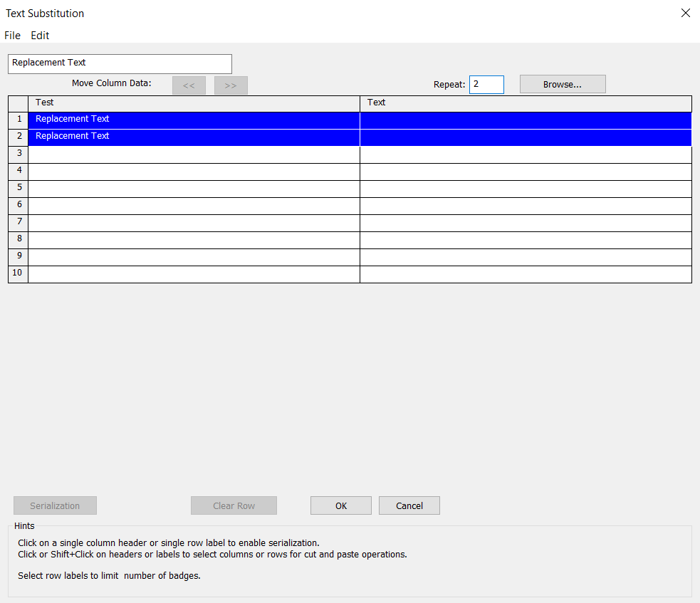Select row label 3
Screen dimensions: 700x603
point(19,154)
